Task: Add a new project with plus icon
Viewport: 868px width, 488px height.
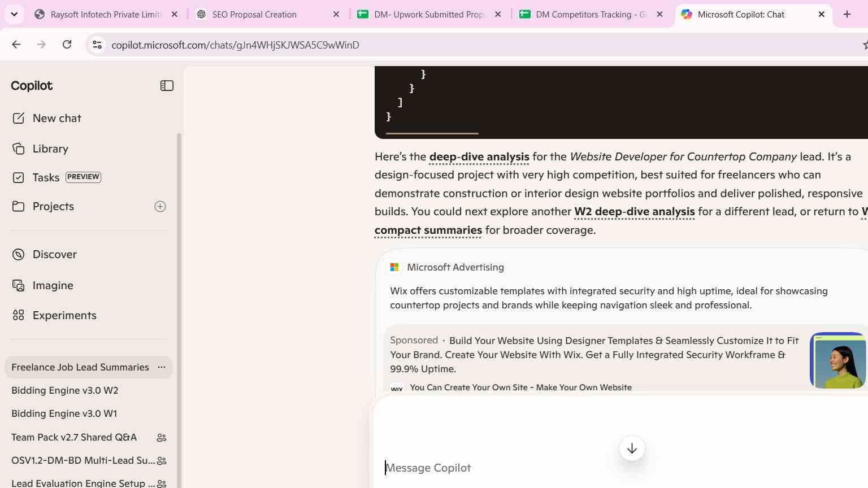Action: [x=160, y=207]
